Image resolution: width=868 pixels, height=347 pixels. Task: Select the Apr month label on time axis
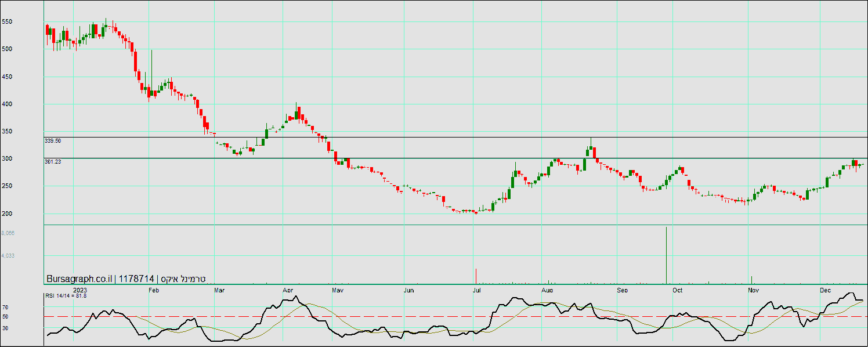click(x=287, y=290)
